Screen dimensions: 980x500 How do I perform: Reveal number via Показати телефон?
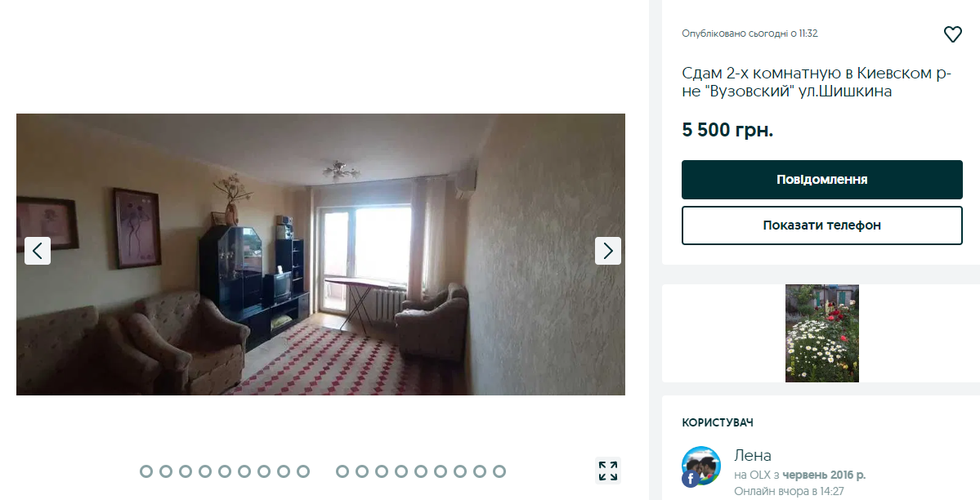tap(822, 225)
